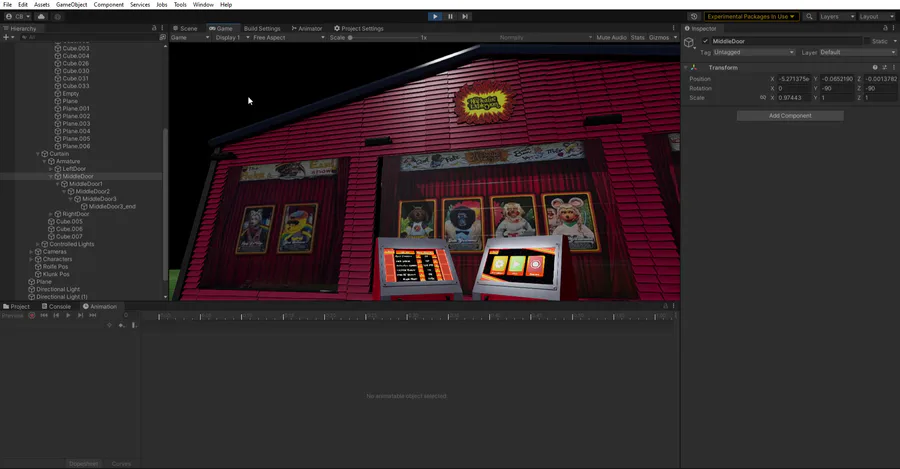This screenshot has width=900, height=469.
Task: Select Rolfe Pos object
Action: pos(55,267)
